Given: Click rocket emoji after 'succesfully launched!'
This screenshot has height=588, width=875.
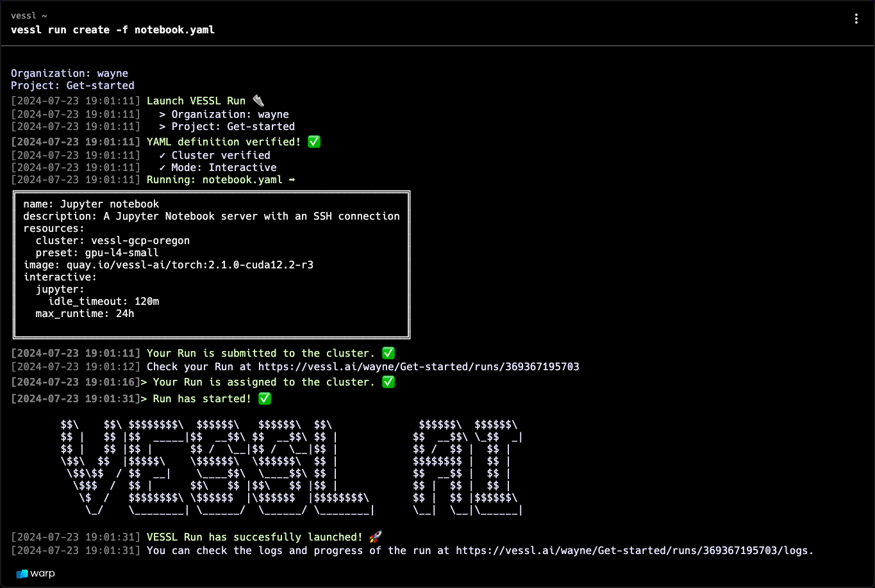Looking at the screenshot, I should 376,537.
